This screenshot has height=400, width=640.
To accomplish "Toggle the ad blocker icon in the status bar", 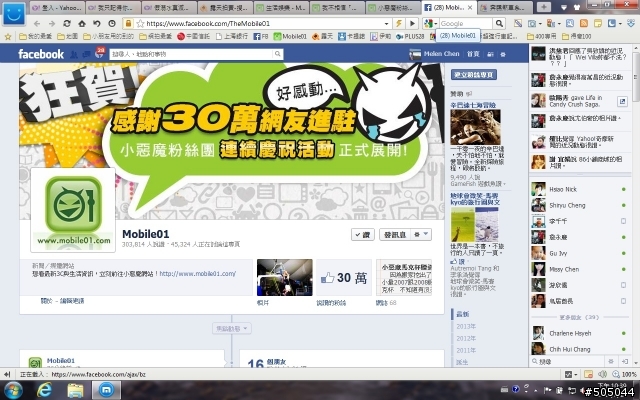I will coord(588,374).
